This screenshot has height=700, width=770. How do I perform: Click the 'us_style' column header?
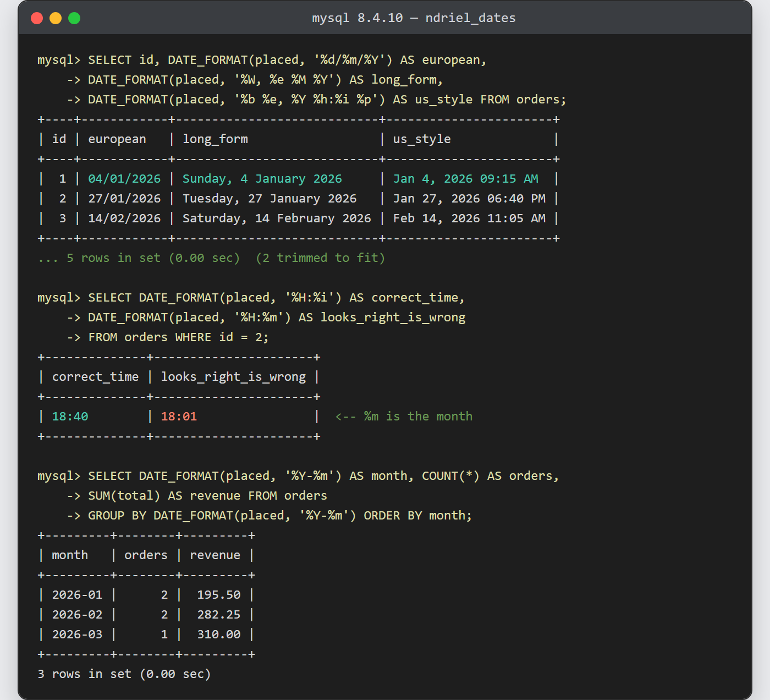coord(422,139)
